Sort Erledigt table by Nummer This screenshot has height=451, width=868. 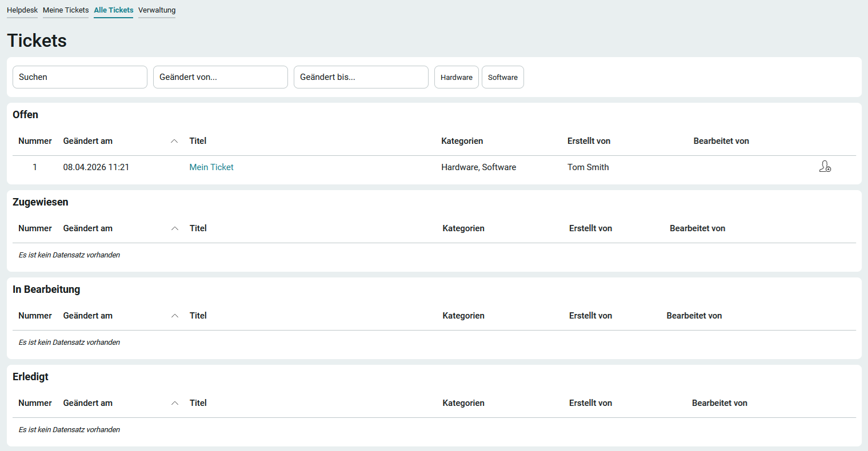(35, 403)
